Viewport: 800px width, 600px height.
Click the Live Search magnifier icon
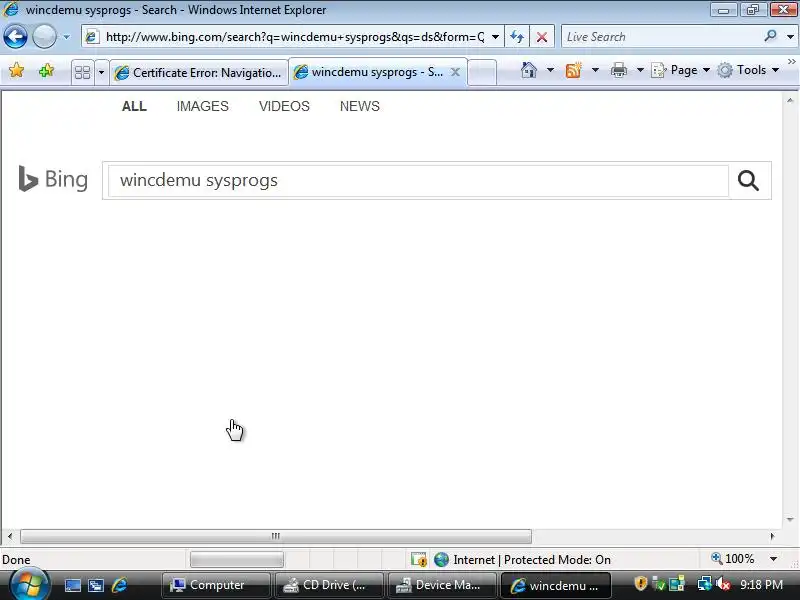click(x=770, y=36)
